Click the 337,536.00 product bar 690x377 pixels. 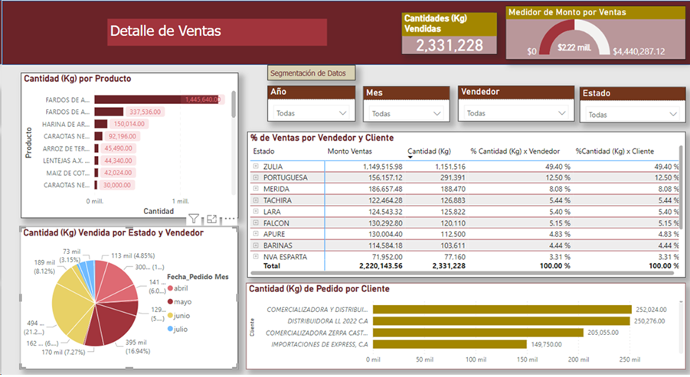(x=109, y=112)
